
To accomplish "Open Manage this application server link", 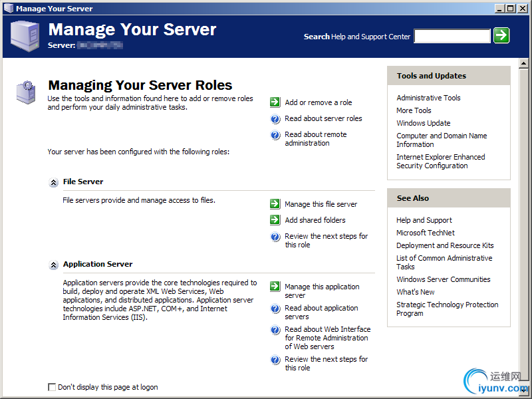I will pos(322,291).
